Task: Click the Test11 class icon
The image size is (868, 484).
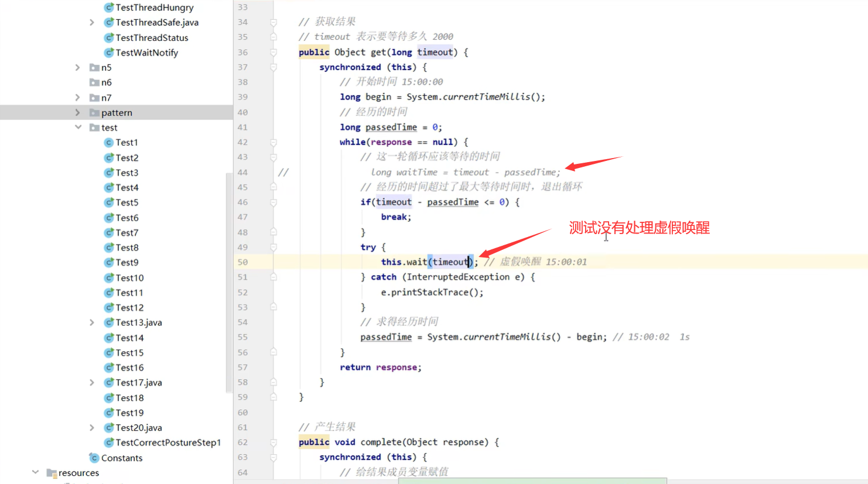Action: point(109,293)
